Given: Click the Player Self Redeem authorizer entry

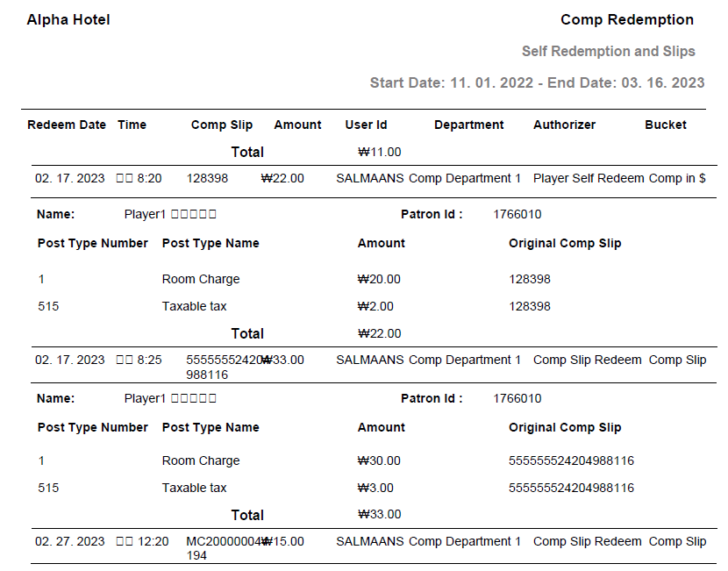Looking at the screenshot, I should point(588,178).
